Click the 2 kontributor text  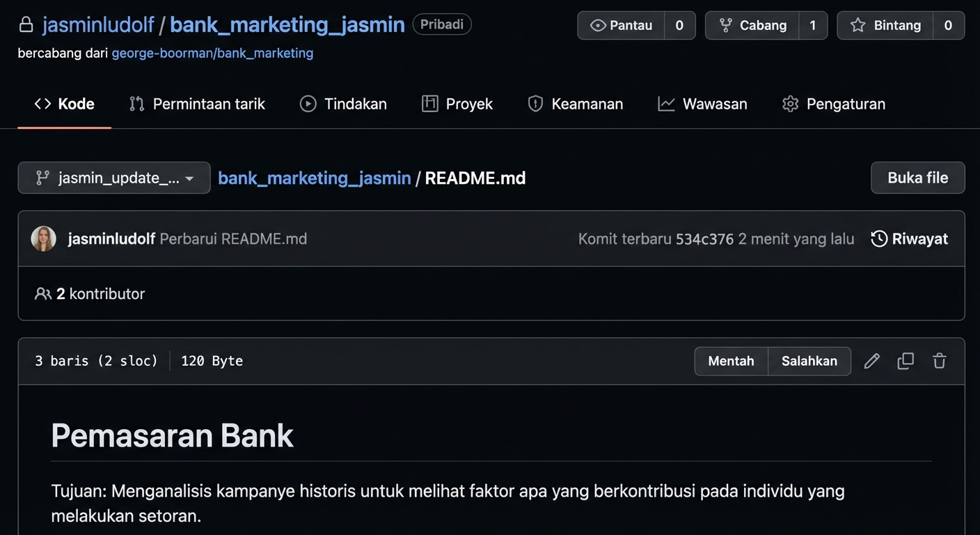(x=100, y=294)
